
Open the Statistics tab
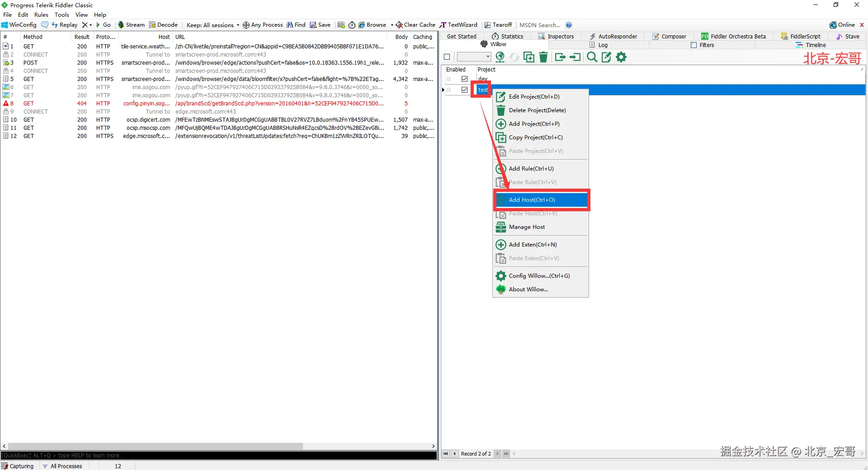(507, 37)
